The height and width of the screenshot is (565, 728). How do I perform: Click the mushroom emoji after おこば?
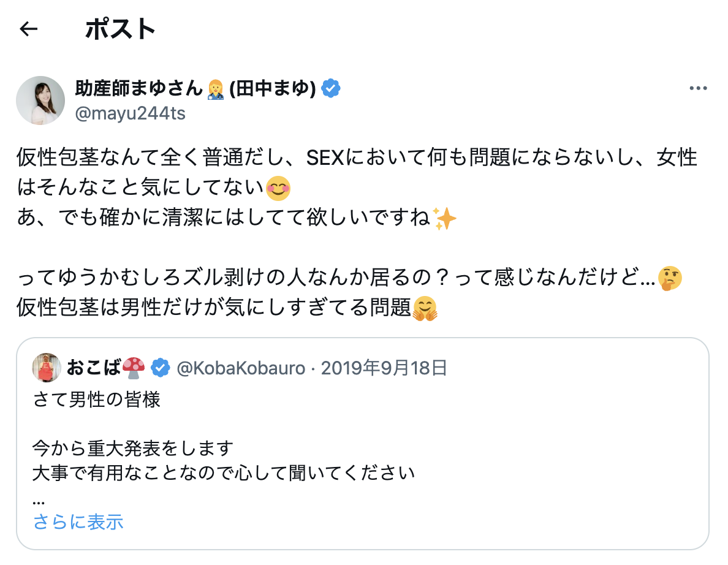click(x=134, y=368)
